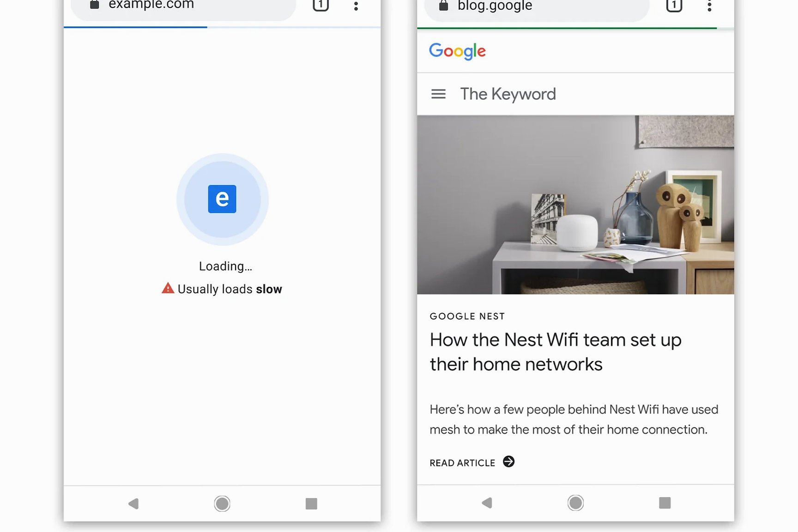This screenshot has height=532, width=798.
Task: Tap the Home button on the blog.google phone
Action: click(575, 502)
